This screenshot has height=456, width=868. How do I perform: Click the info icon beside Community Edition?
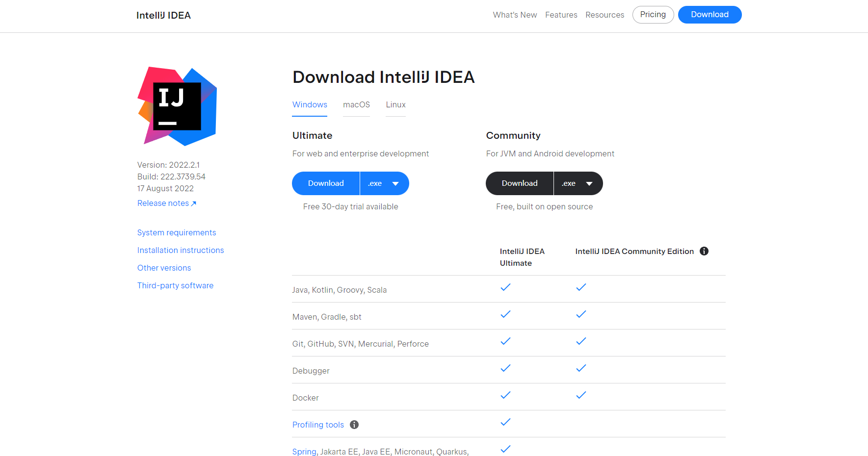click(x=704, y=251)
